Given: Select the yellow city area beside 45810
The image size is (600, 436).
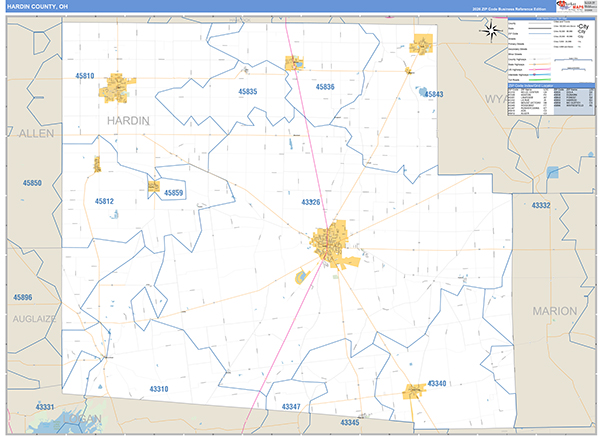Looking at the screenshot, I should 117,88.
